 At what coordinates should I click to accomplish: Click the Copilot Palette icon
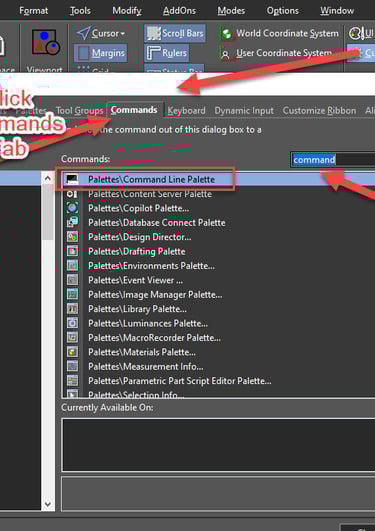click(x=72, y=208)
